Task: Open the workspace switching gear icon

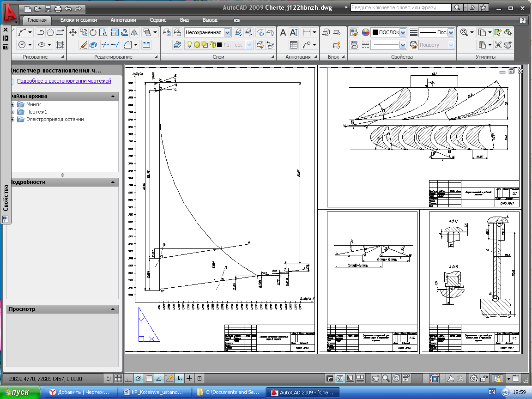Action: [x=474, y=378]
